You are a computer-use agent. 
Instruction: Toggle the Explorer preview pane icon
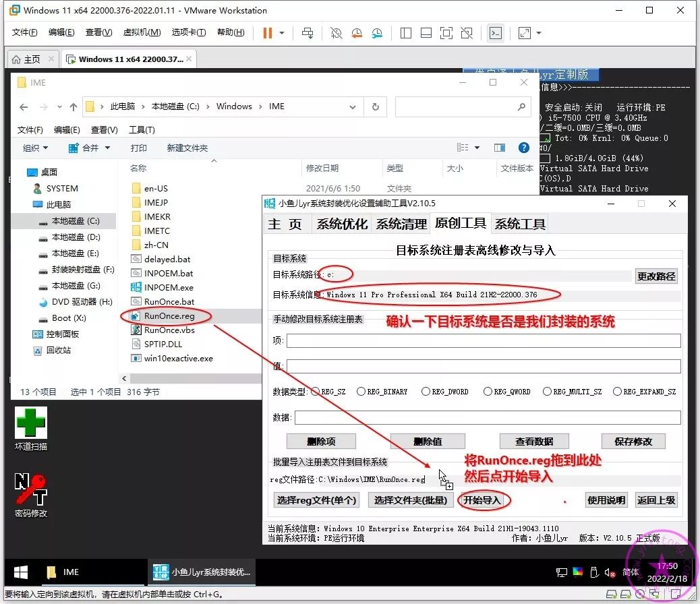[500, 148]
